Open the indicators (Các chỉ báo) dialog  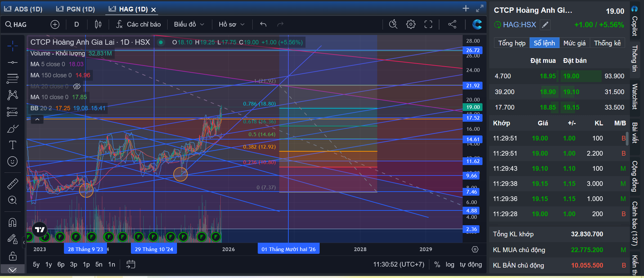138,24
